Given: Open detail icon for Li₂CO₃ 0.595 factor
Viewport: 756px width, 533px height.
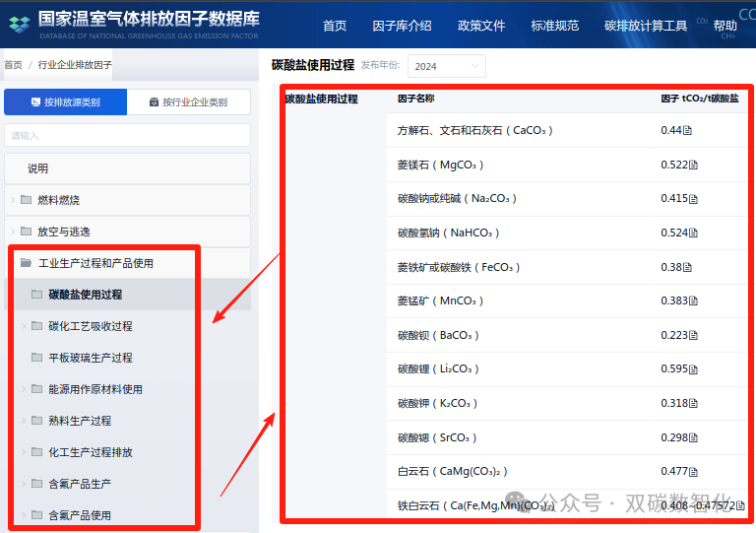Looking at the screenshot, I should (x=694, y=369).
